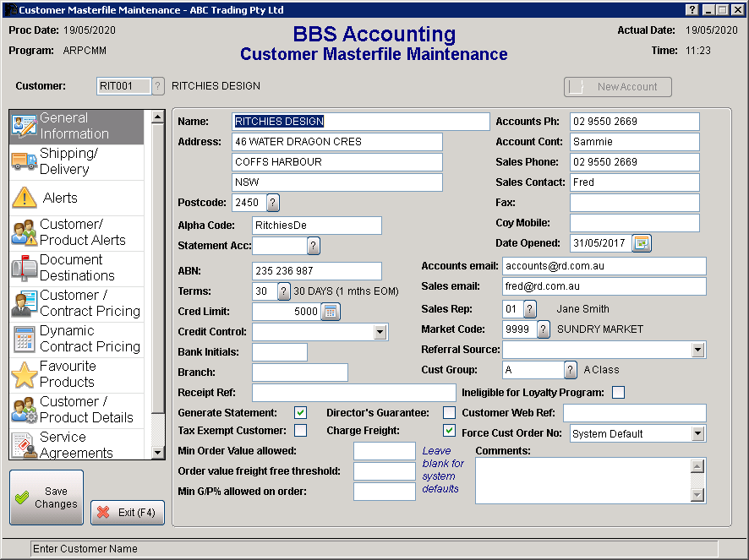This screenshot has width=749, height=560.
Task: Click into the Comments text box
Action: [x=582, y=481]
